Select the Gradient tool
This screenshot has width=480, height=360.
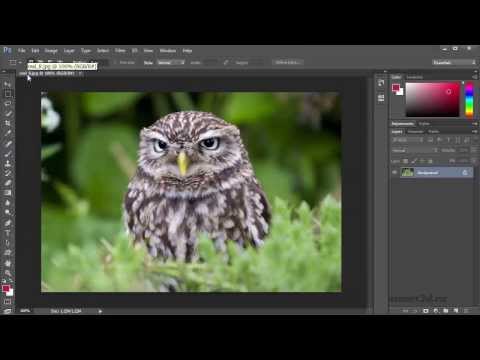pos(8,193)
